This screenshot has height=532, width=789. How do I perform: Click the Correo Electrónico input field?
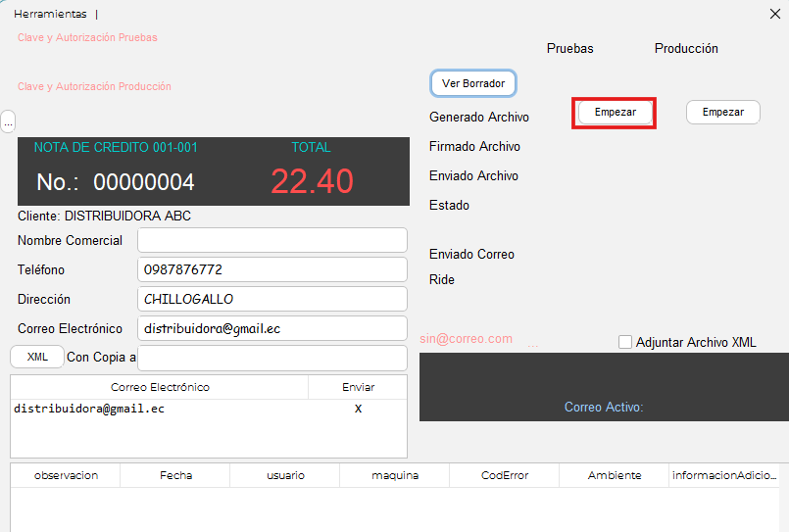[x=271, y=328]
